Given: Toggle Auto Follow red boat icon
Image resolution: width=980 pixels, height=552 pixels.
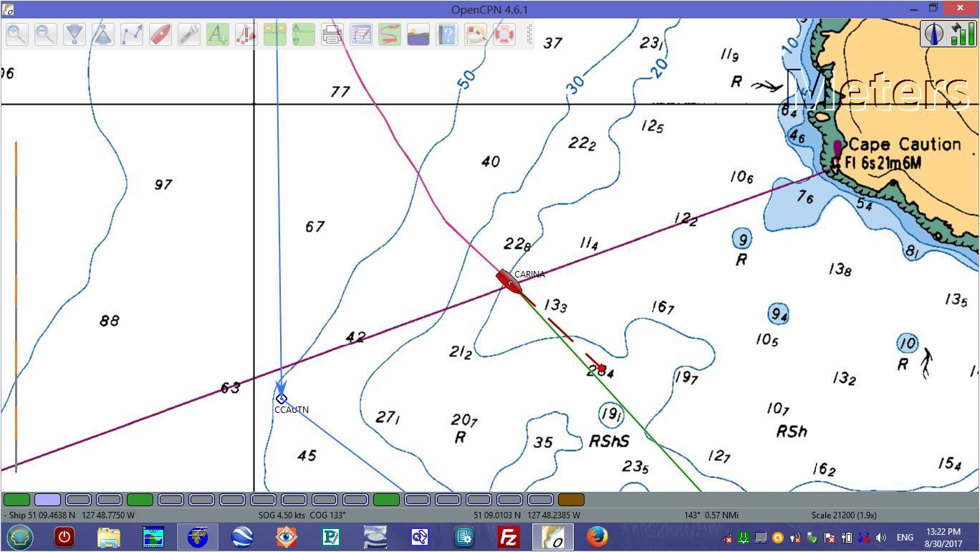Looking at the screenshot, I should click(x=160, y=34).
